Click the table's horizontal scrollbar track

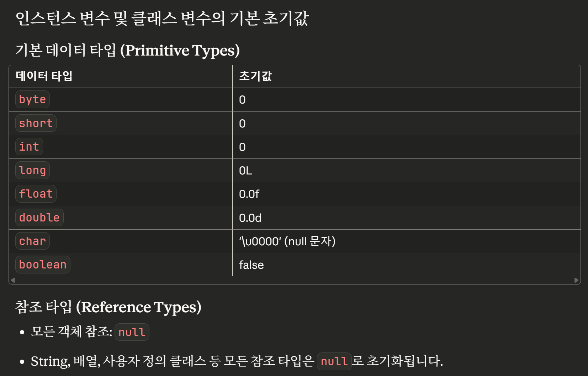click(295, 280)
